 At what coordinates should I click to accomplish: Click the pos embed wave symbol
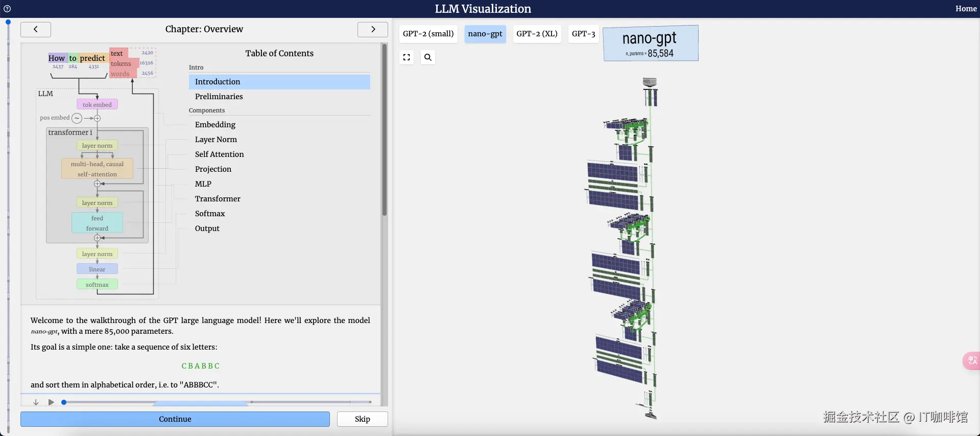click(77, 118)
